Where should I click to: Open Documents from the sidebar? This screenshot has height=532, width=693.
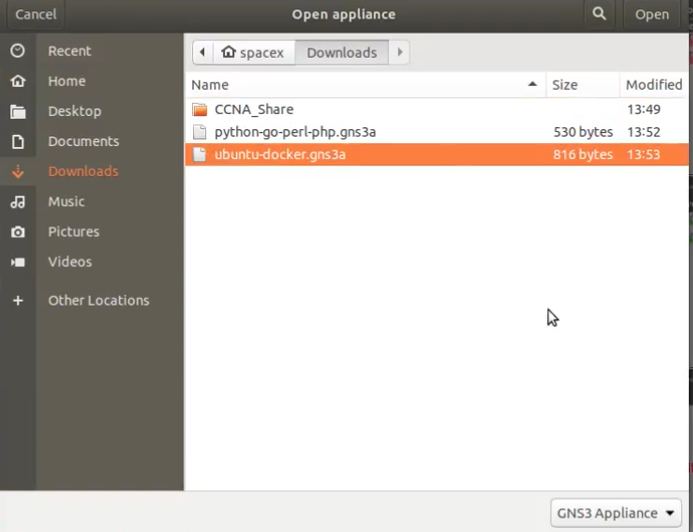pyautogui.click(x=84, y=141)
